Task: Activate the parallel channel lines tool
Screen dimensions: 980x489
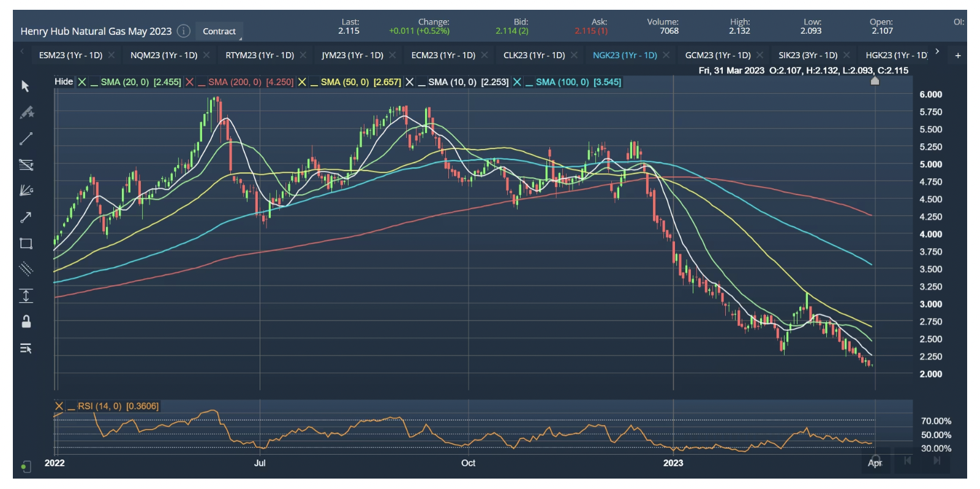Action: [26, 269]
